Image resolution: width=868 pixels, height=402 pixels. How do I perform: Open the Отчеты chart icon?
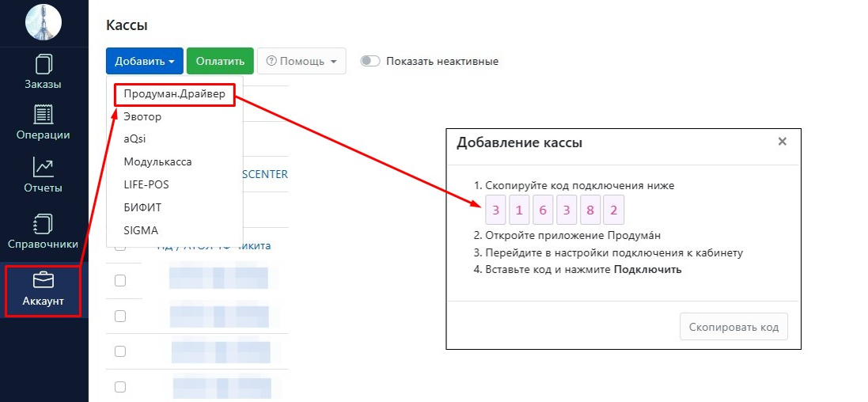[44, 167]
